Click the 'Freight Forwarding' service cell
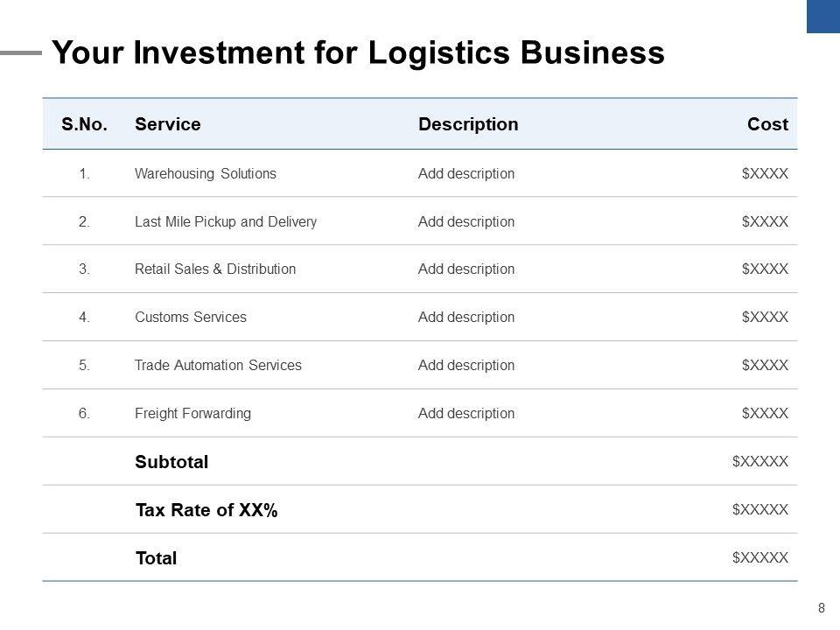The width and height of the screenshot is (840, 630). (192, 413)
